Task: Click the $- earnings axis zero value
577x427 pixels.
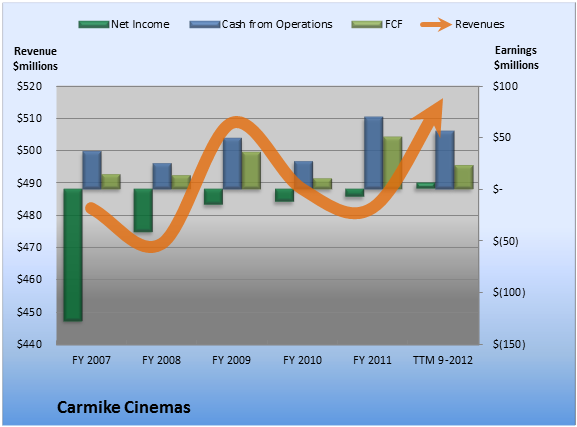Action: (x=497, y=189)
